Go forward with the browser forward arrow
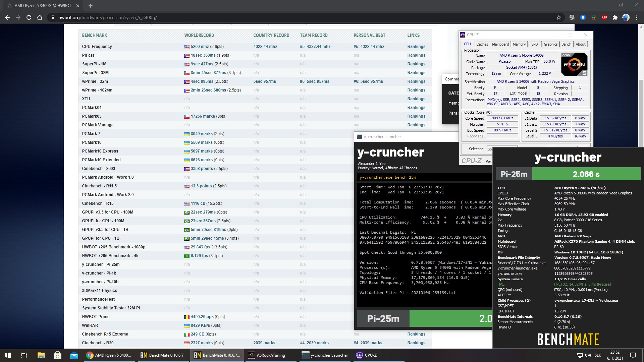The height and width of the screenshot is (362, 644). pyautogui.click(x=18, y=17)
